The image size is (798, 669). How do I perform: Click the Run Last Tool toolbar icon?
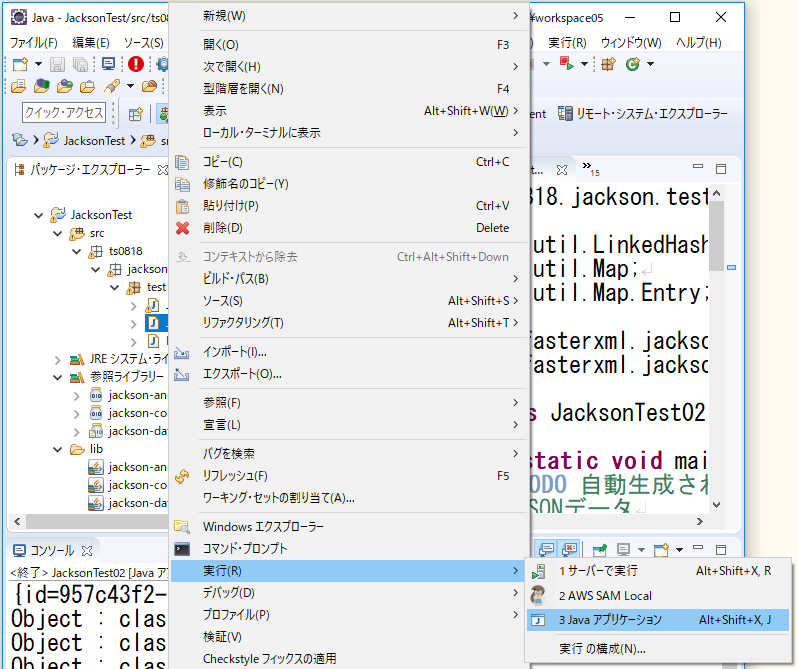click(x=567, y=64)
